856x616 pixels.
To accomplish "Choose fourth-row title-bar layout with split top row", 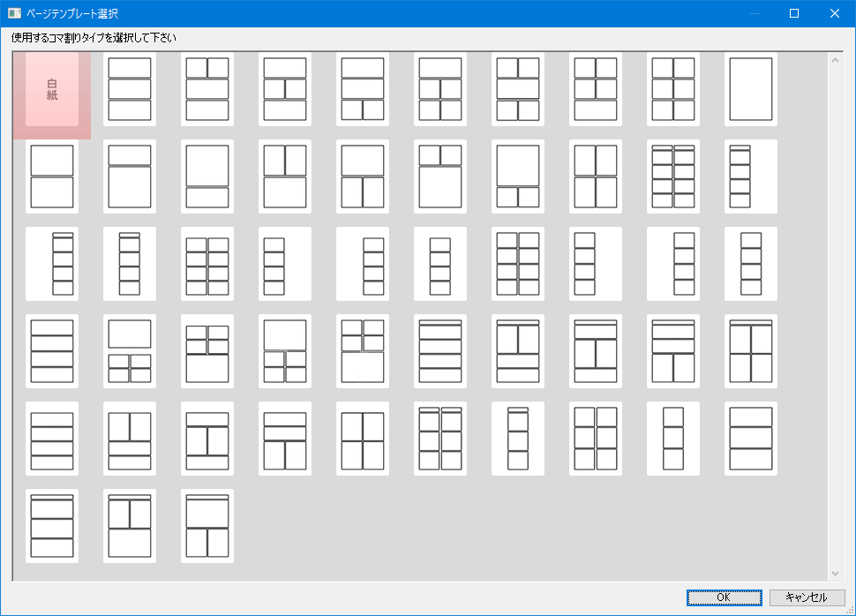I will click(x=518, y=351).
